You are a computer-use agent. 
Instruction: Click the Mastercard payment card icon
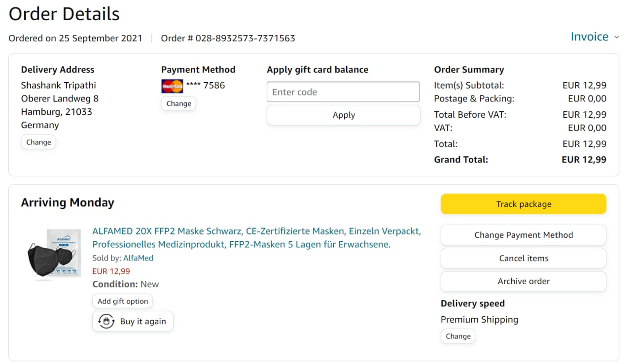[x=172, y=86]
